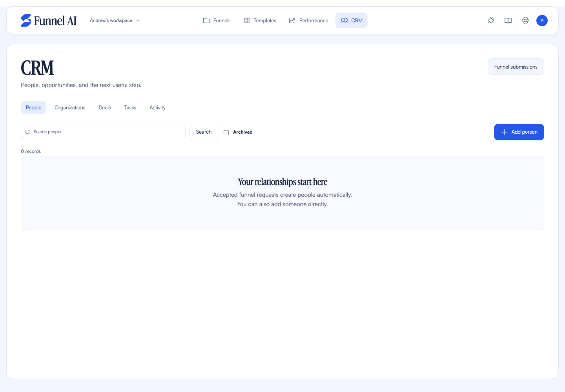Click the '0 records' count text
The width and height of the screenshot is (565, 392).
pos(31,151)
